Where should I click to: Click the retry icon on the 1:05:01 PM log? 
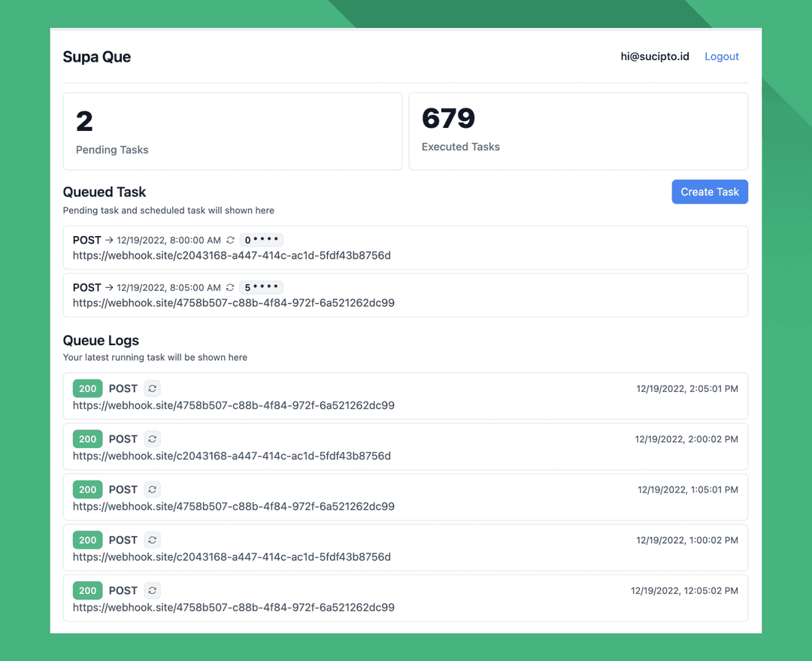[152, 489]
